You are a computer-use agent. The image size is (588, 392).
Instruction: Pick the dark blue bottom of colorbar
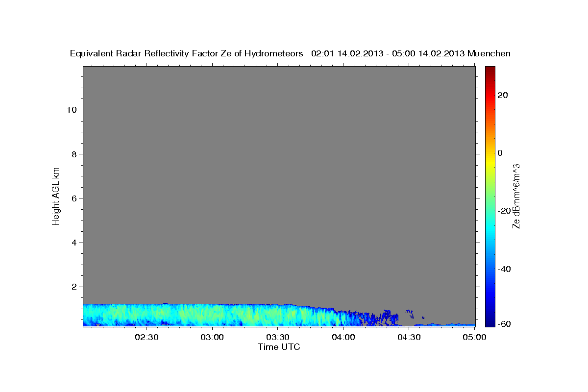tap(490, 322)
